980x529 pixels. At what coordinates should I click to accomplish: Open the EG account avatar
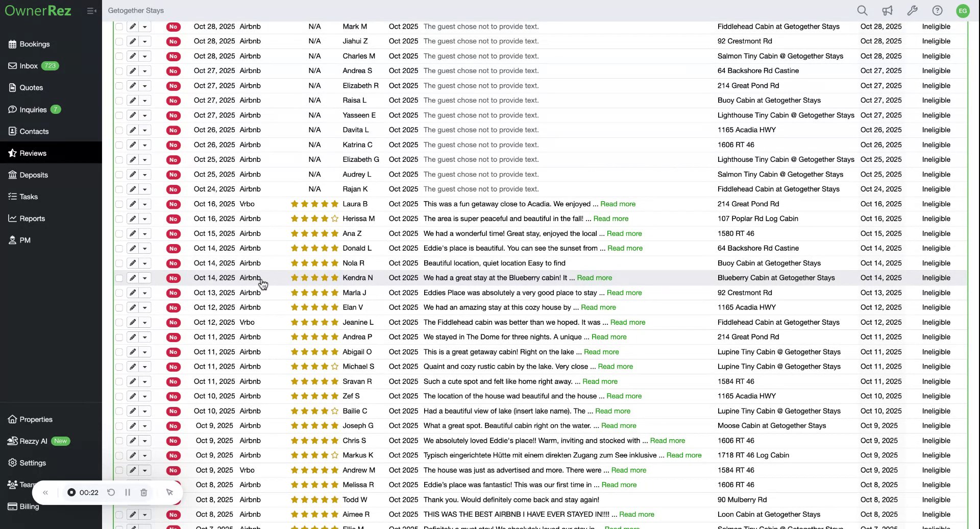963,10
